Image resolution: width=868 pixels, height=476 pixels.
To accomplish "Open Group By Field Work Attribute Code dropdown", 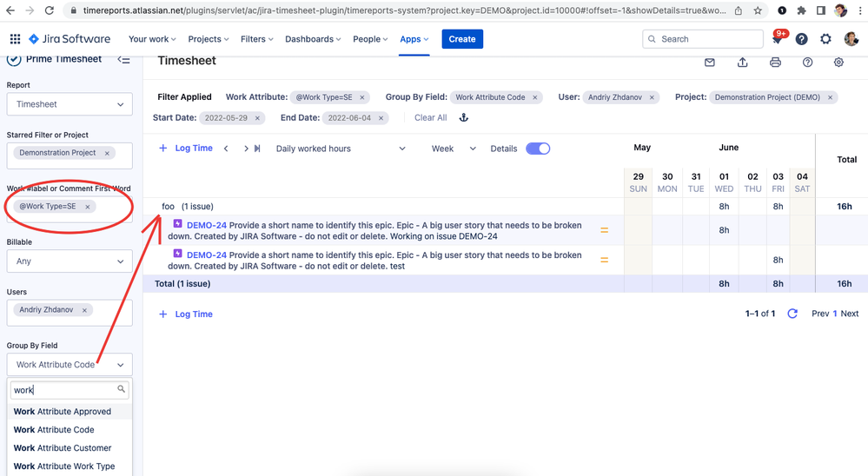I will [70, 365].
